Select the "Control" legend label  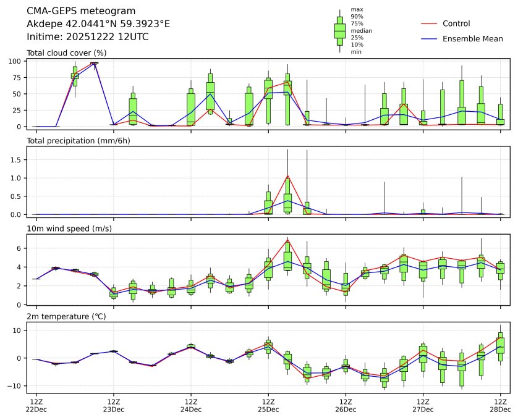pyautogui.click(x=456, y=23)
